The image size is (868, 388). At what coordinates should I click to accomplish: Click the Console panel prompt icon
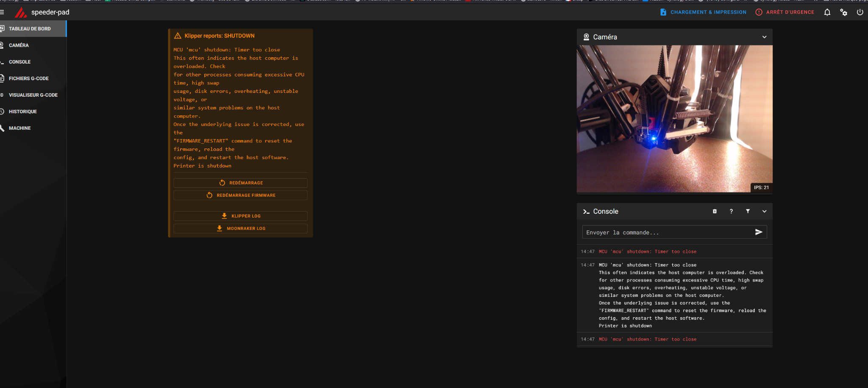click(x=586, y=212)
